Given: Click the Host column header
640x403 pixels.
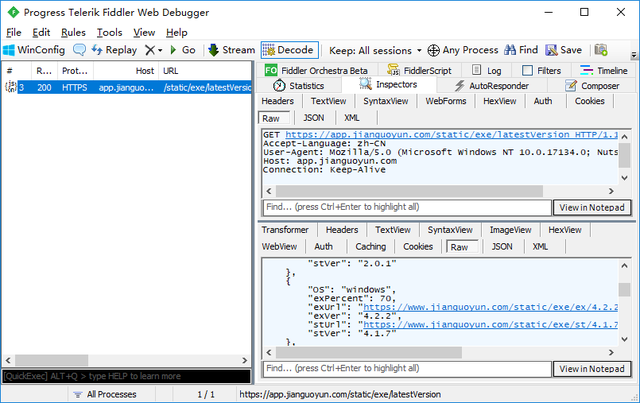Looking at the screenshot, I should click(126, 71).
